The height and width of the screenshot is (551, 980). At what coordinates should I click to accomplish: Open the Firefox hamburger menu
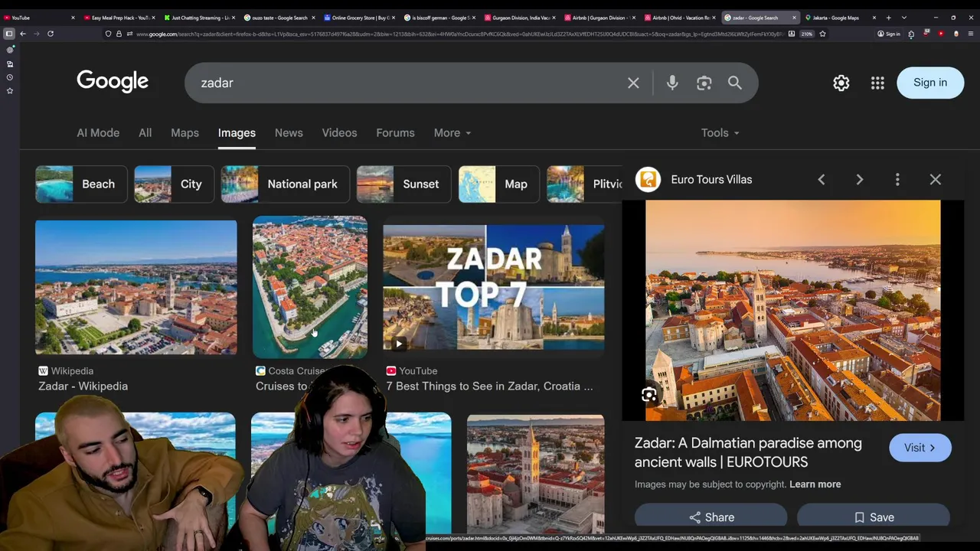click(x=971, y=34)
